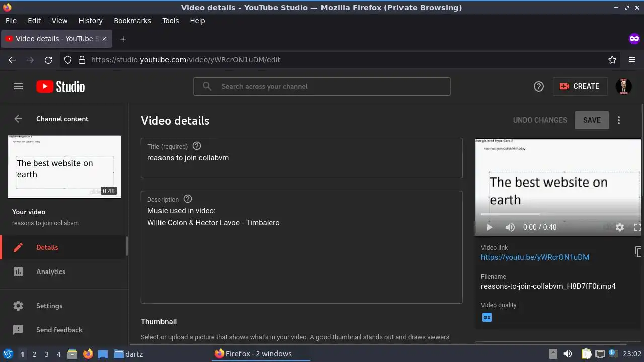The image size is (644, 362).
Task: Click the filename reasons-to-join-collabvm_H8D7fF0r.mp4
Action: click(x=548, y=286)
